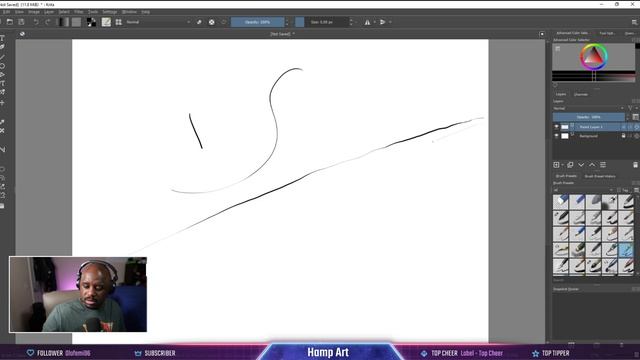The width and height of the screenshot is (640, 360).
Task: Open the Window menu
Action: pyautogui.click(x=129, y=12)
